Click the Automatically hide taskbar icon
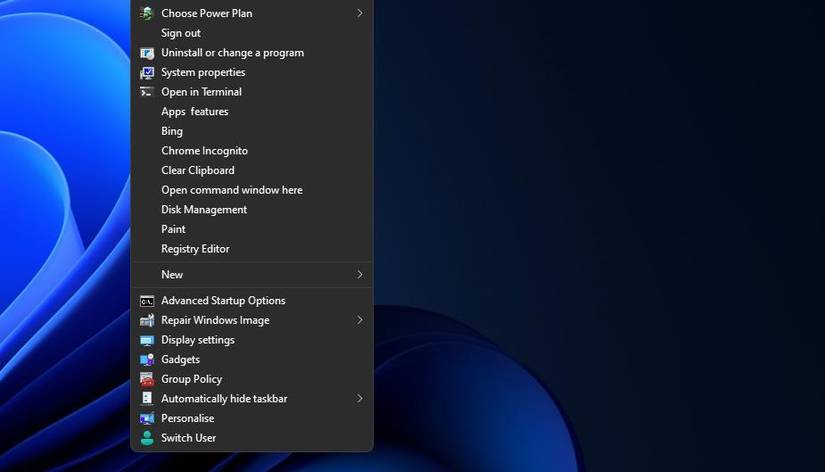The image size is (825, 472). coord(147,398)
